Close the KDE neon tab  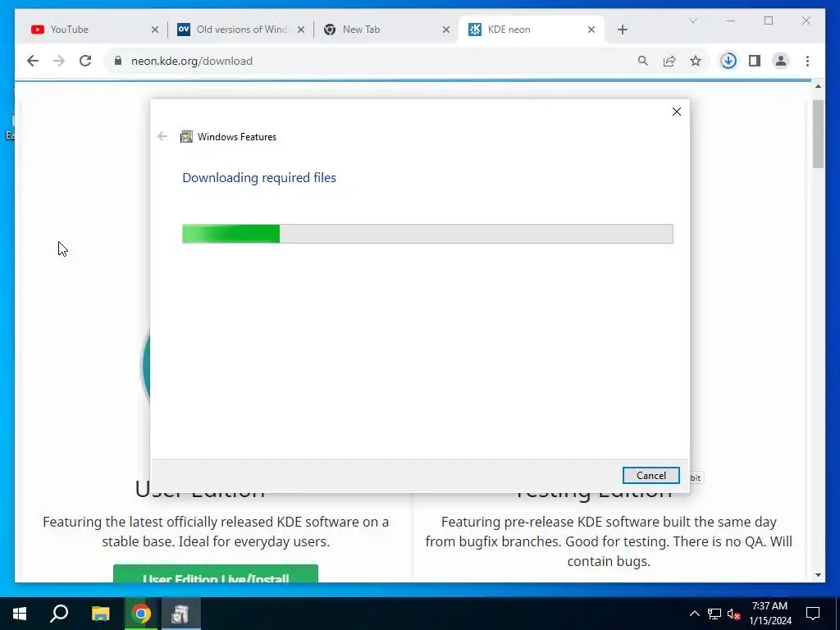591,30
